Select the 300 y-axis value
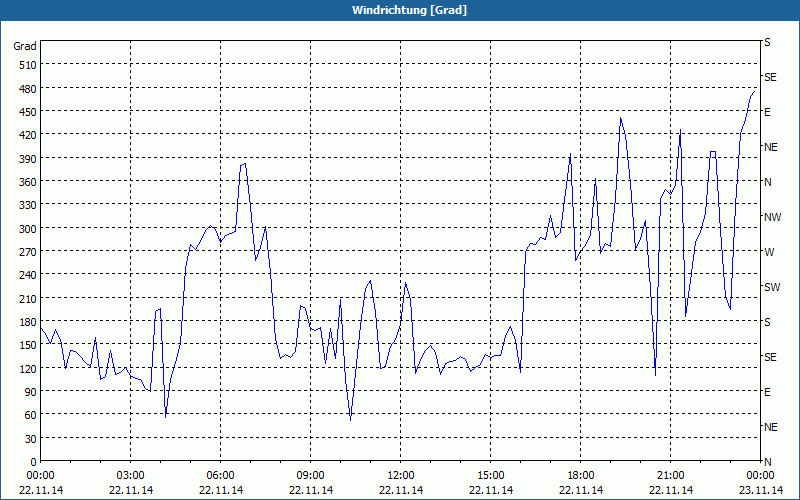 pyautogui.click(x=29, y=229)
